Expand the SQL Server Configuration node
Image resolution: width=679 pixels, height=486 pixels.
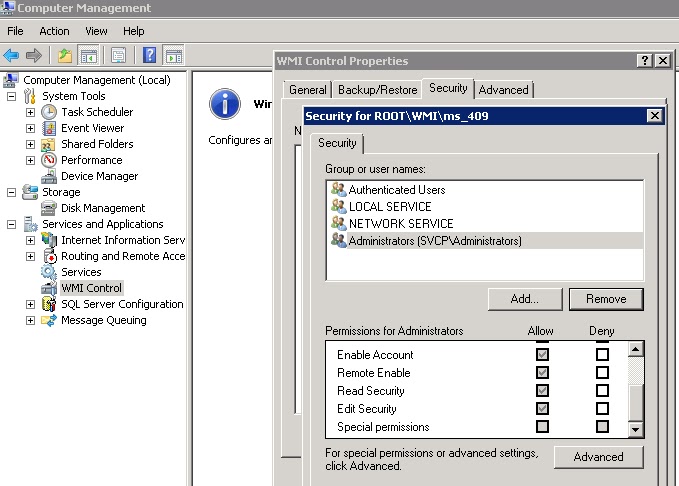click(30, 304)
